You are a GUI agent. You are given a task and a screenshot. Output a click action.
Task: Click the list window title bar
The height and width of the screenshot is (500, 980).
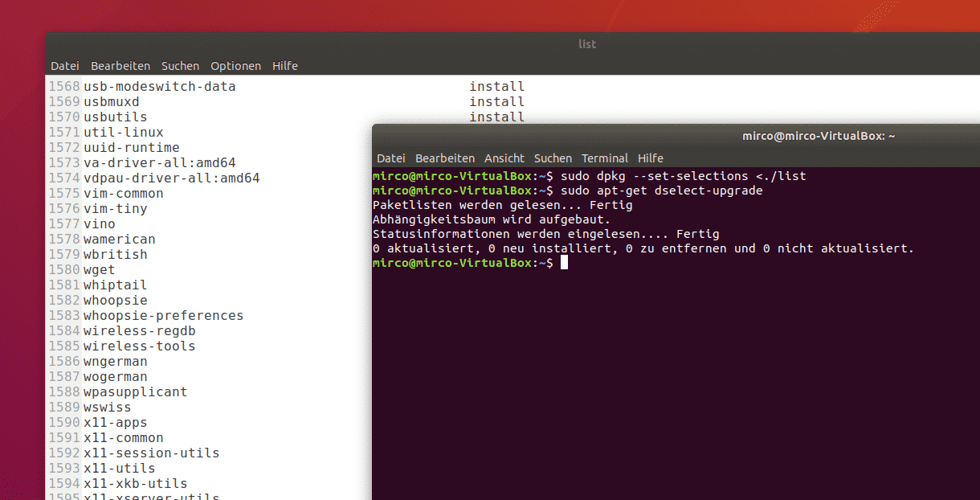(587, 44)
